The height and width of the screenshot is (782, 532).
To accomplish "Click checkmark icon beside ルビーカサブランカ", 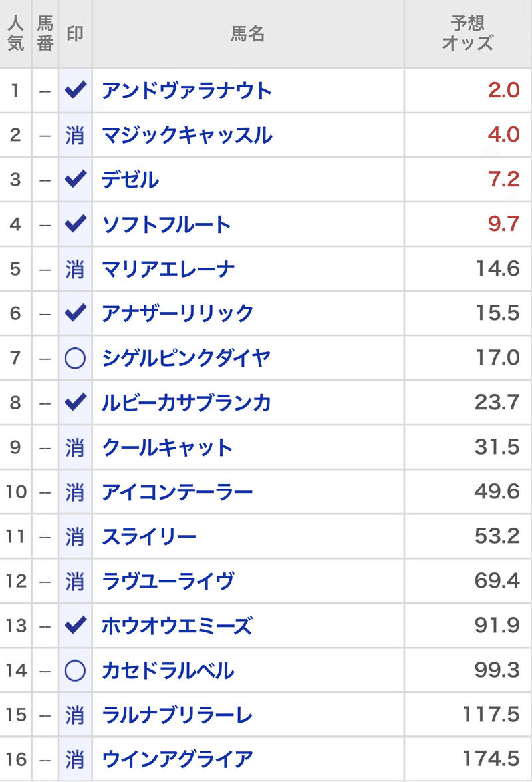I will (x=76, y=402).
